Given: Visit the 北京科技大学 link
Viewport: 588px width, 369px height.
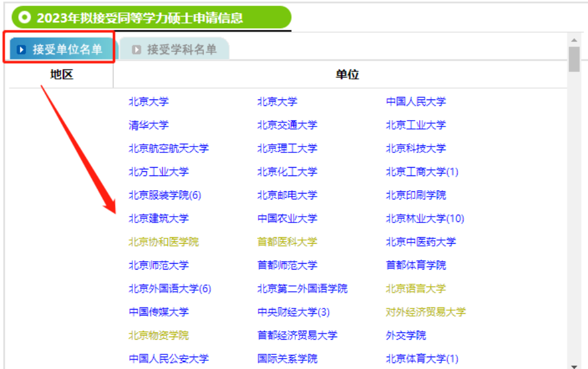Looking at the screenshot, I should point(416,148).
